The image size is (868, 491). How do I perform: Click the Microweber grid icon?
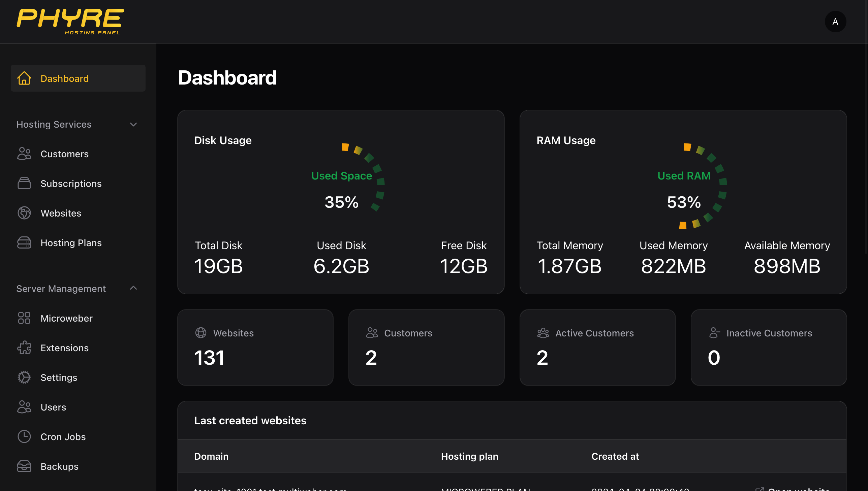click(x=24, y=318)
